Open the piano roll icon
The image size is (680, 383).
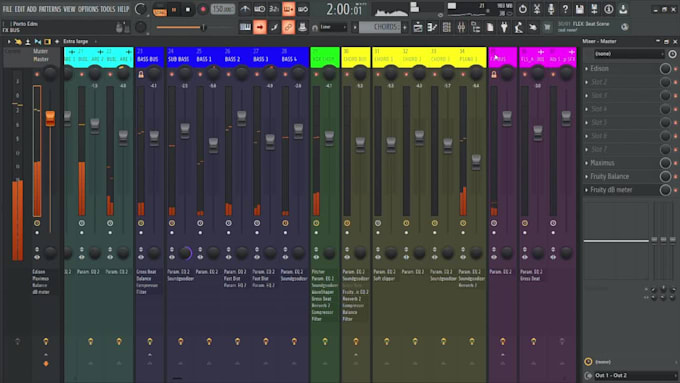(432, 27)
